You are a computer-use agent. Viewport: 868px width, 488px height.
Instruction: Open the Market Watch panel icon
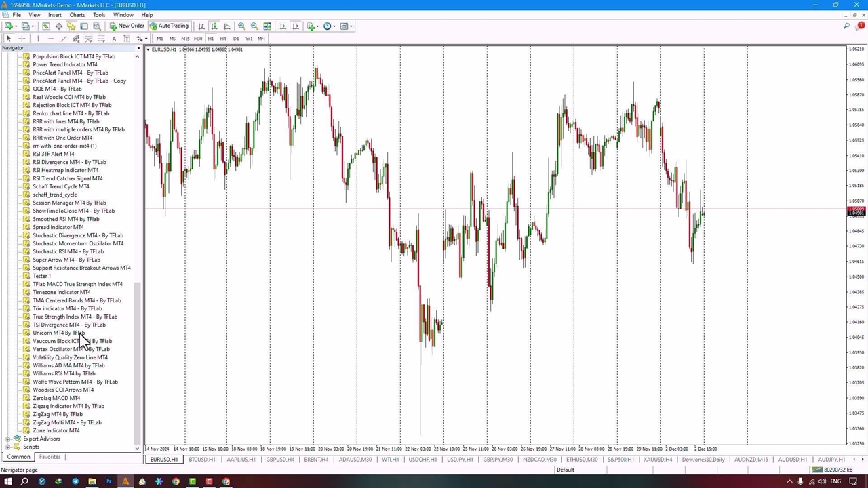tap(45, 26)
